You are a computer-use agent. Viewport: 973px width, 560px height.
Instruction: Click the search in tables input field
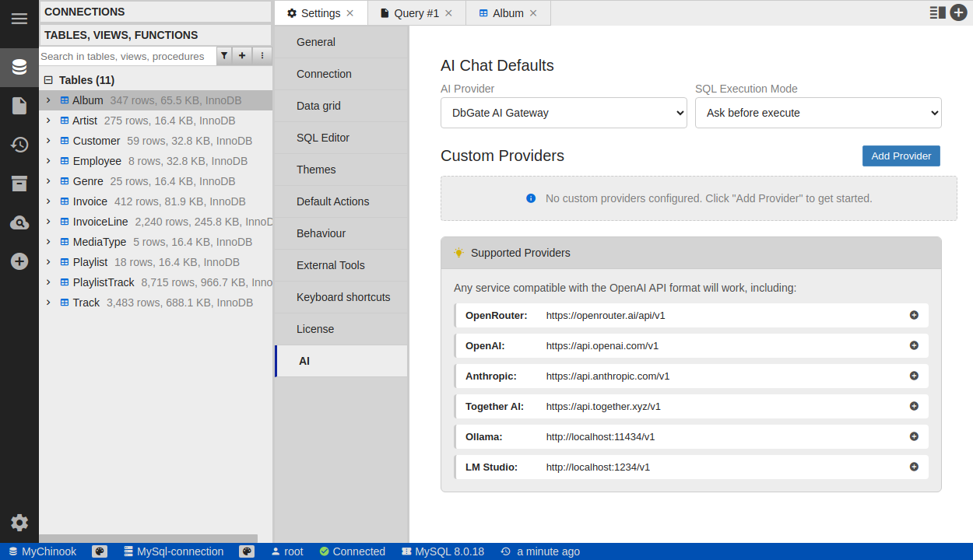(x=127, y=56)
